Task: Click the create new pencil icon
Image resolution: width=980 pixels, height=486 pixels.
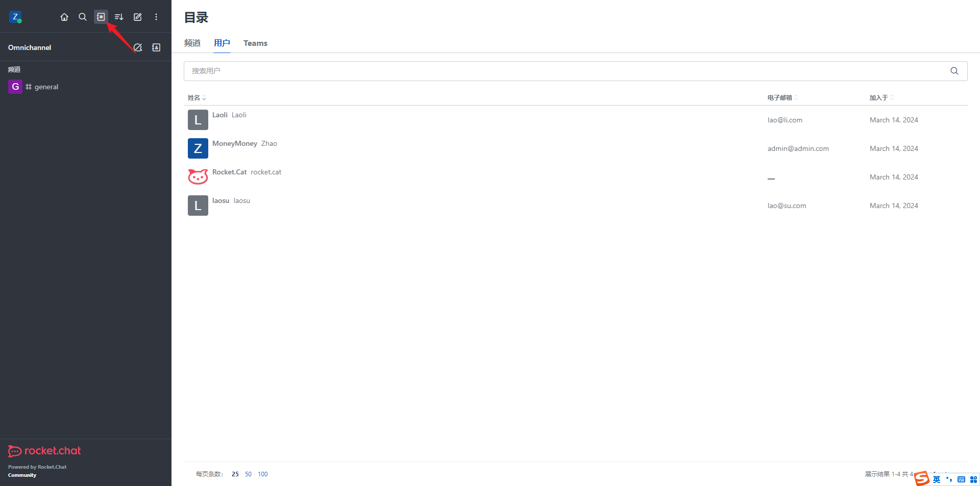Action: (x=138, y=17)
